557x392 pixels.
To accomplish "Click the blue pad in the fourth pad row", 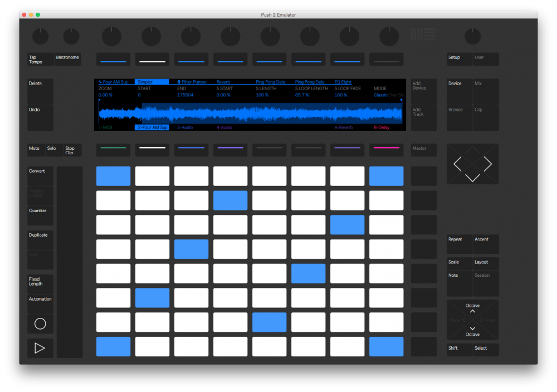I will [x=191, y=249].
